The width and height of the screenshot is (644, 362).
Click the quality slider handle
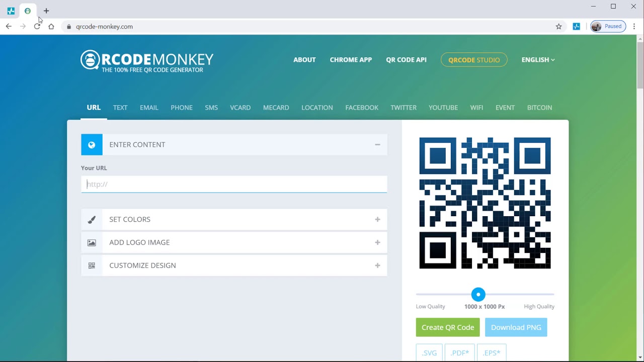[478, 294]
